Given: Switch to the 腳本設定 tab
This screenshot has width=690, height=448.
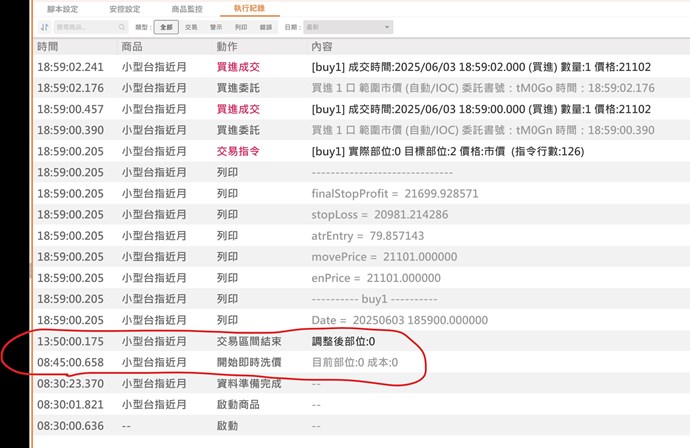Looking at the screenshot, I should click(62, 8).
